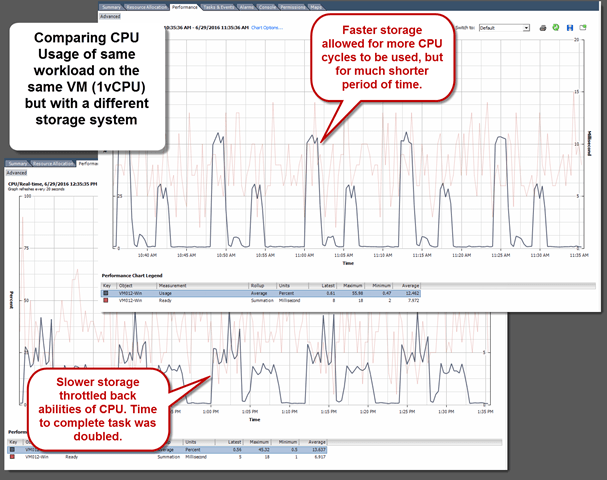Click the save chart icon

[570, 28]
